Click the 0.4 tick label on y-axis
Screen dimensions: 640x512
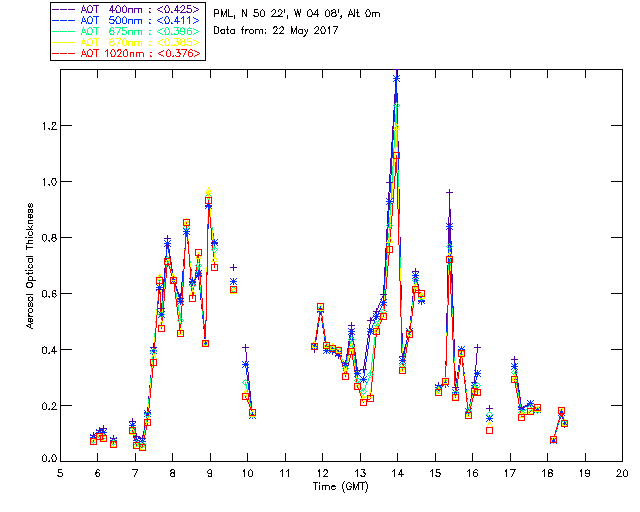point(49,350)
